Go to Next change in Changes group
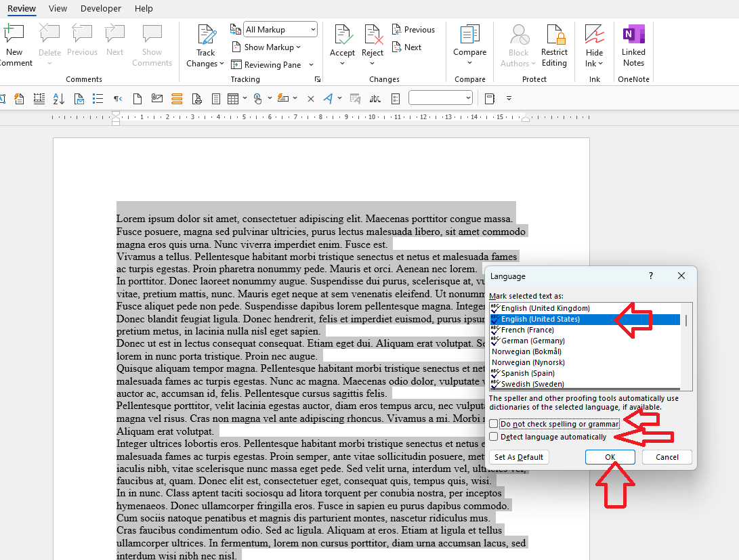739x560 pixels. [x=406, y=47]
